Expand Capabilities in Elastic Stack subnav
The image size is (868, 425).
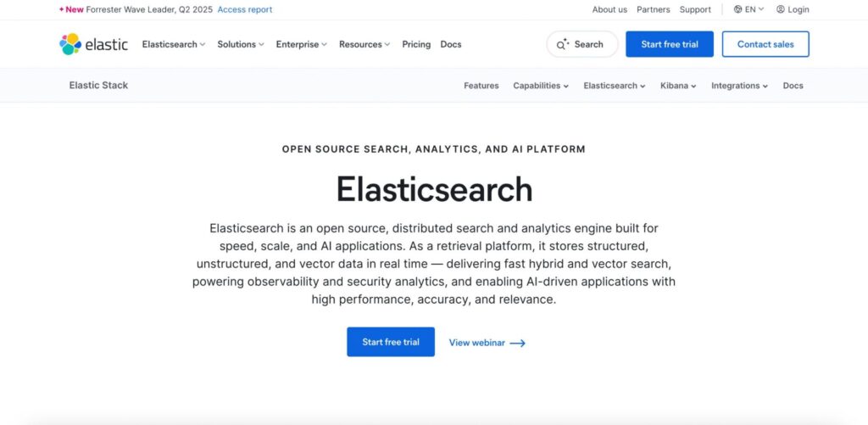point(541,86)
